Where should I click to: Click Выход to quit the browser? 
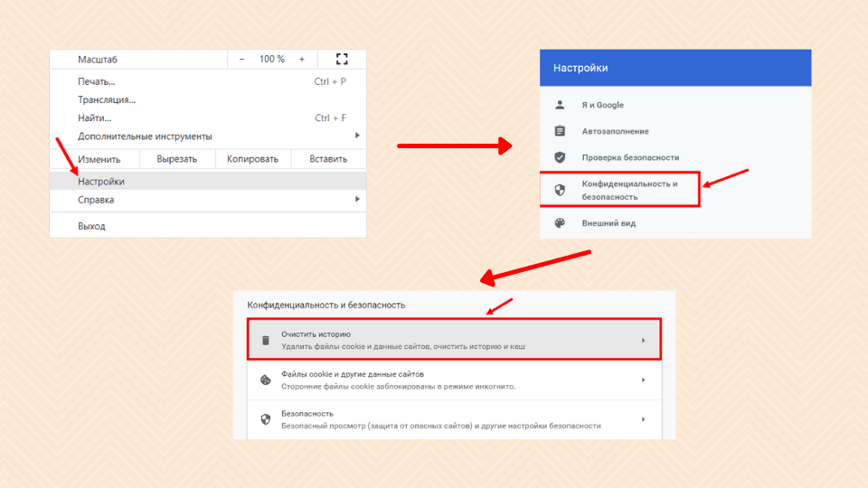[x=91, y=226]
